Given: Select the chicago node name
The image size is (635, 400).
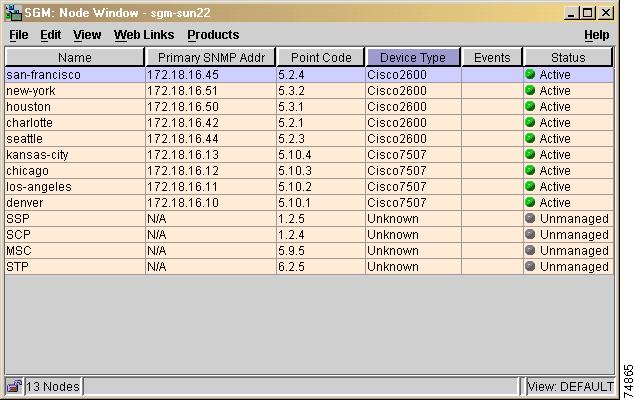Looking at the screenshot, I should (28, 171).
